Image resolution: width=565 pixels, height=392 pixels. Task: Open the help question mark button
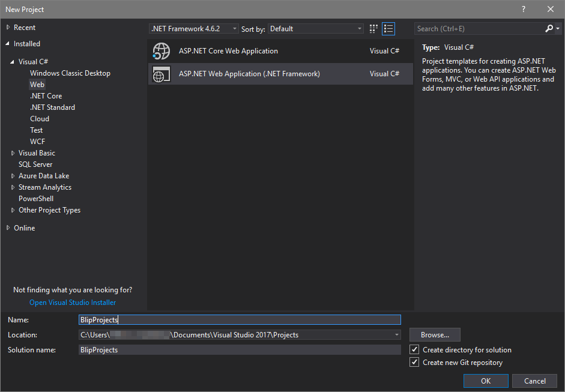pos(523,9)
